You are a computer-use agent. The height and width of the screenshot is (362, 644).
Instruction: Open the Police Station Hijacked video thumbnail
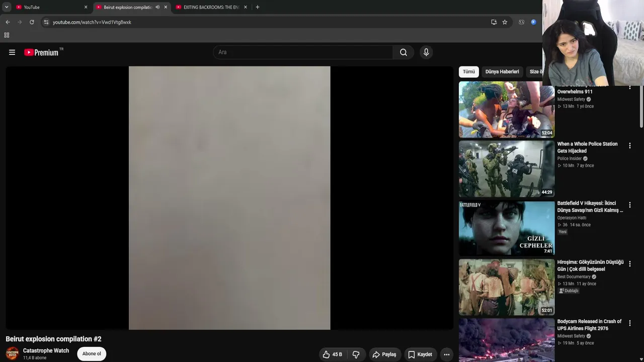point(507,169)
